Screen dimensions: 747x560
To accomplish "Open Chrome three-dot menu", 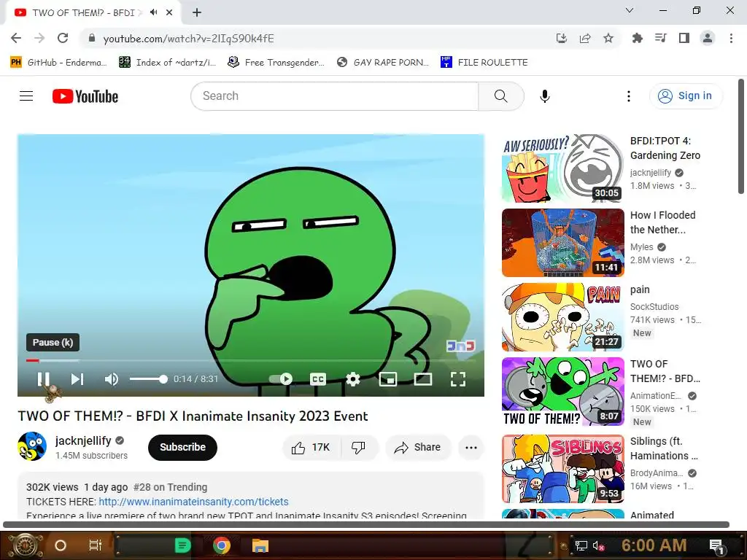I will coord(731,38).
